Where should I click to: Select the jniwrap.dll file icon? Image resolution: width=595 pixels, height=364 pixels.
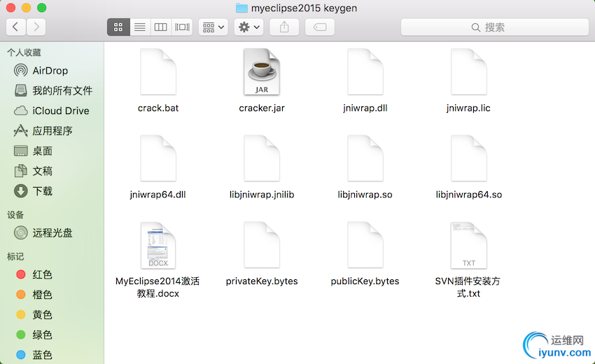point(365,71)
